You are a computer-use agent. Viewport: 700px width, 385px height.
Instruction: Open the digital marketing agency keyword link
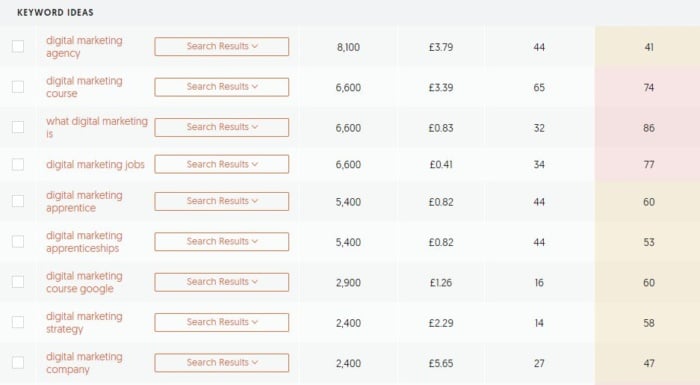[84, 46]
